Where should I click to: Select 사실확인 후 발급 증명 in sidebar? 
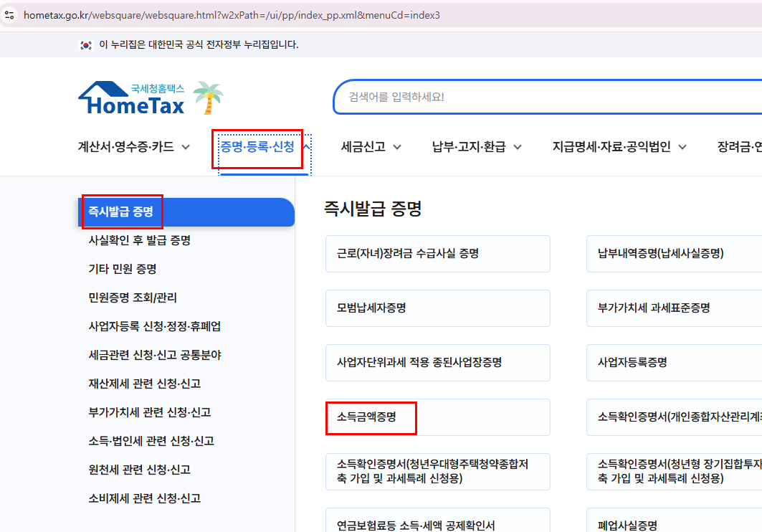click(140, 240)
